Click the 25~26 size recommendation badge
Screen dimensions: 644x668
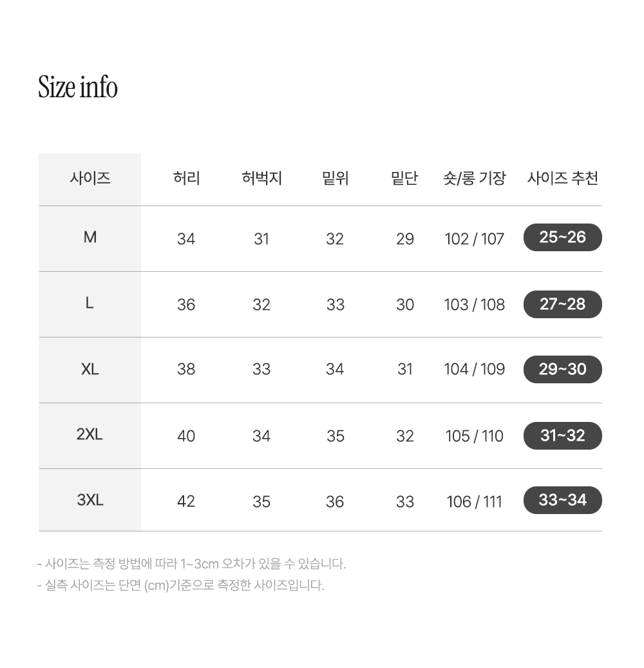pyautogui.click(x=562, y=237)
